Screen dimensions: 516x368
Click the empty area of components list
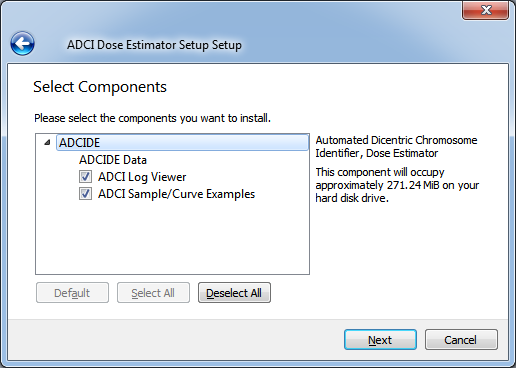pyautogui.click(x=172, y=238)
